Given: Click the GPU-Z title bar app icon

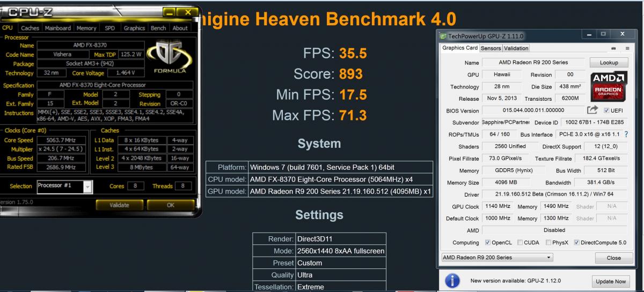Looking at the screenshot, I should point(443,36).
